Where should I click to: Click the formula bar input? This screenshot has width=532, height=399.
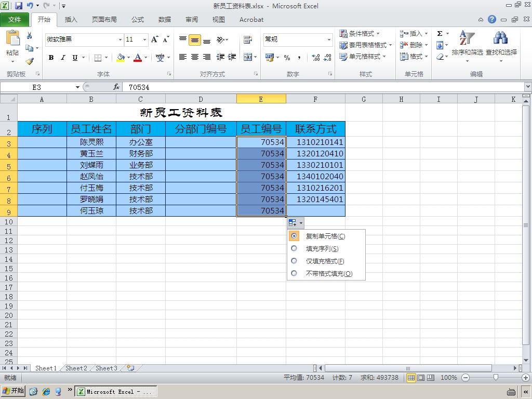pos(323,87)
